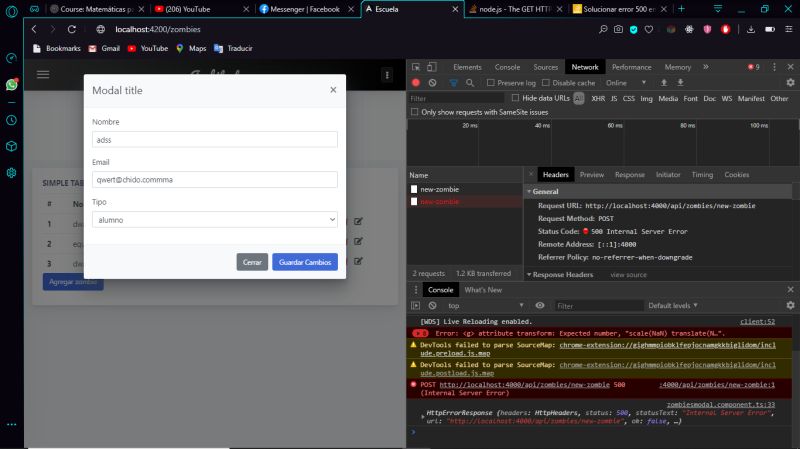Click the DevTools inspect element icon

pyautogui.click(x=416, y=67)
